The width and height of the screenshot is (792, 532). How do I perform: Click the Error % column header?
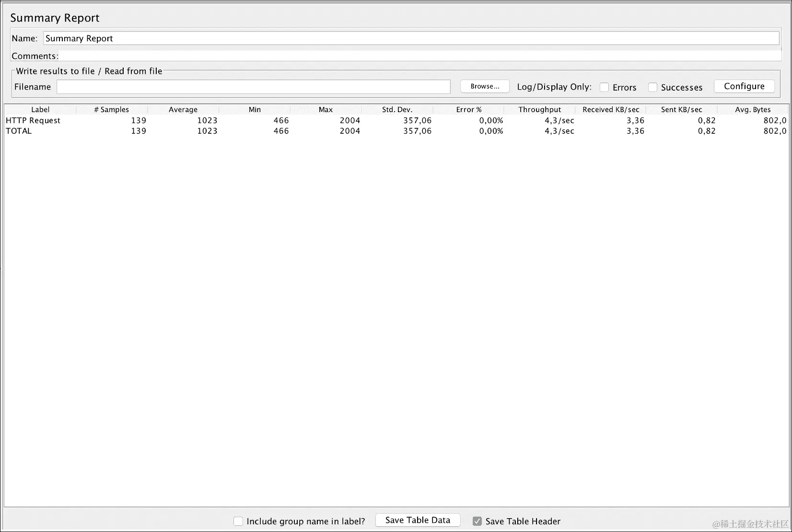[468, 110]
